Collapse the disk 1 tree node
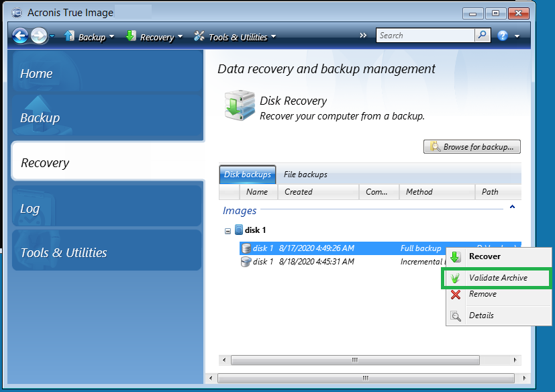 click(228, 230)
